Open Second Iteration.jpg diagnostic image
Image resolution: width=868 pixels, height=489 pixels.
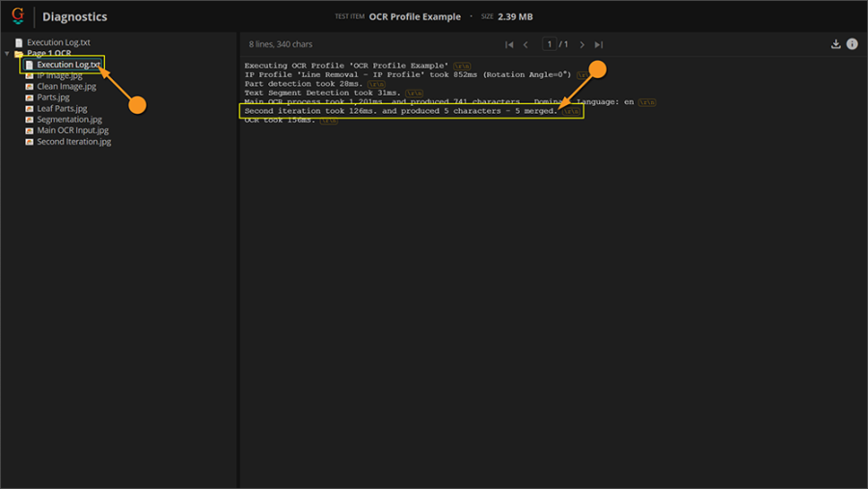(x=73, y=141)
